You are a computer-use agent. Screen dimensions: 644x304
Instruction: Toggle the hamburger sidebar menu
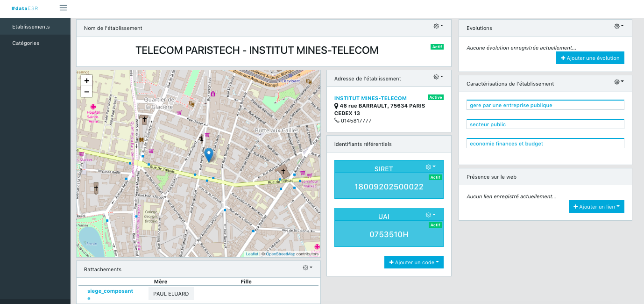[64, 7]
